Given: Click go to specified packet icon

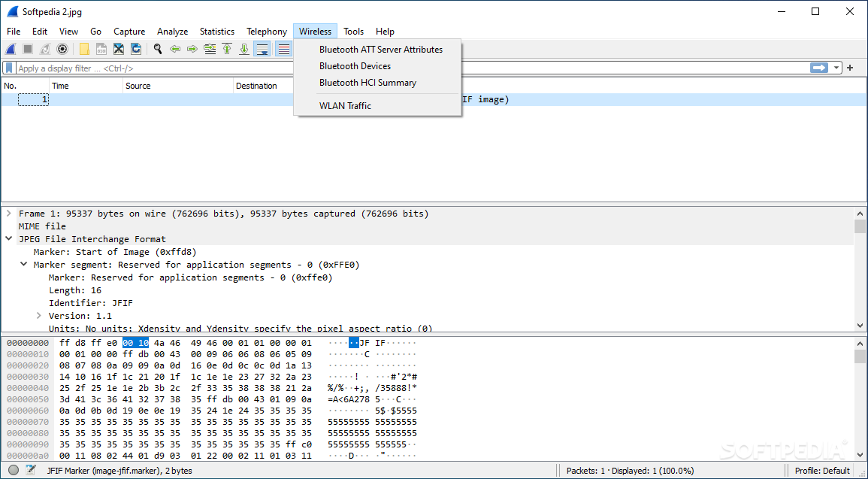Looking at the screenshot, I should click(x=210, y=50).
